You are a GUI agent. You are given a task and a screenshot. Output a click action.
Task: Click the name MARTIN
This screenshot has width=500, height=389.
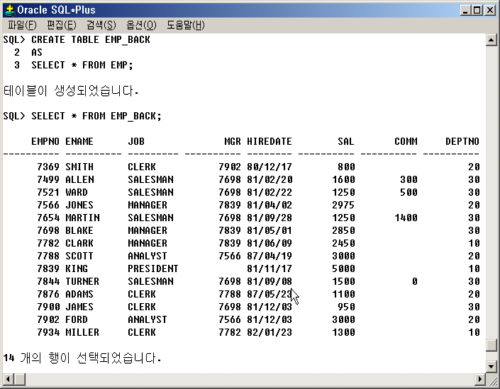[82, 218]
